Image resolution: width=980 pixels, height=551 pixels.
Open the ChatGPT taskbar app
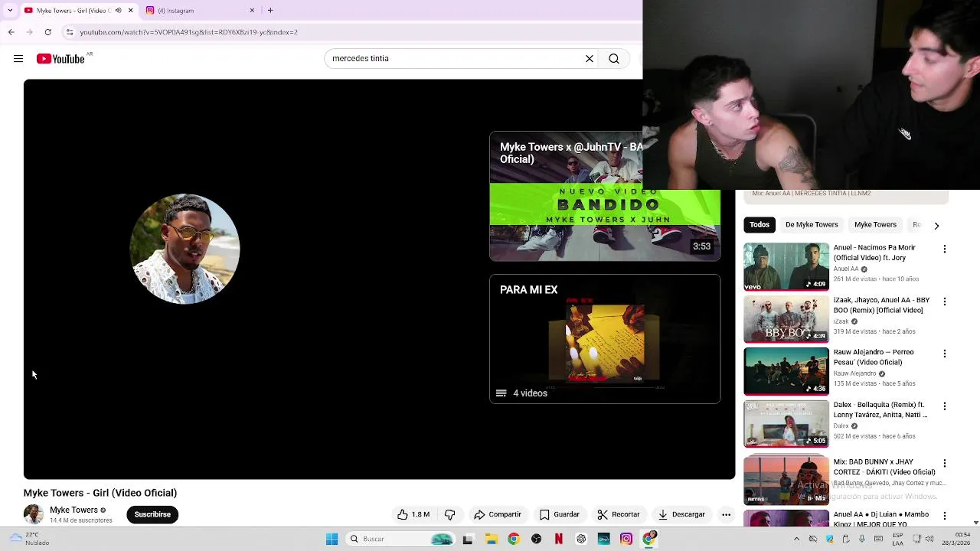pos(581,539)
